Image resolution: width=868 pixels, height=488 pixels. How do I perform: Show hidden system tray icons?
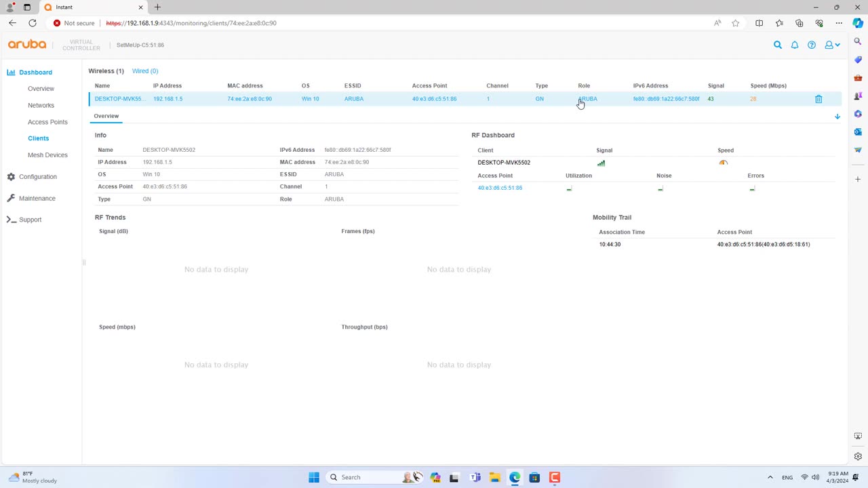(x=770, y=477)
